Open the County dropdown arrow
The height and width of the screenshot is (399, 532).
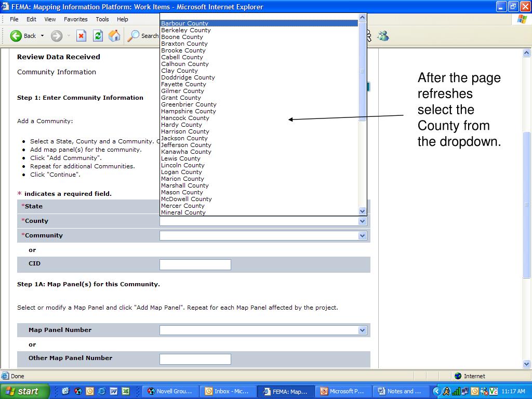pos(362,221)
